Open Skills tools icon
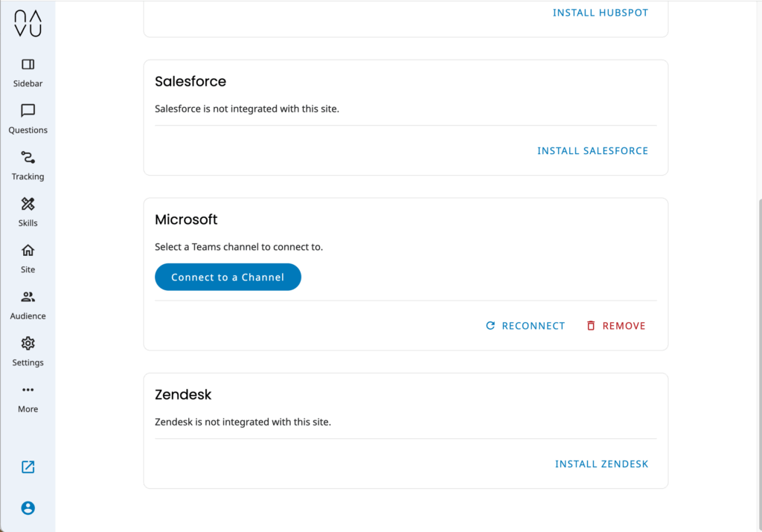The height and width of the screenshot is (532, 762). [x=28, y=204]
